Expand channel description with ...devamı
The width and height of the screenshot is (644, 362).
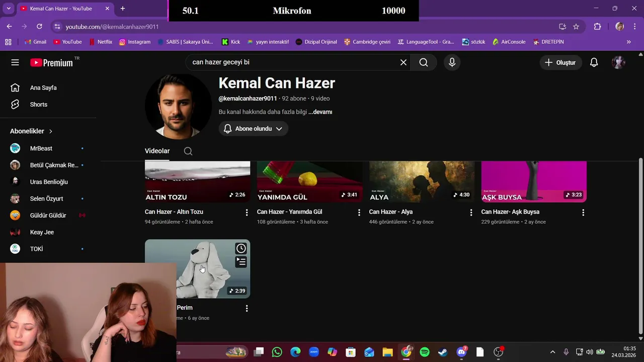click(320, 112)
